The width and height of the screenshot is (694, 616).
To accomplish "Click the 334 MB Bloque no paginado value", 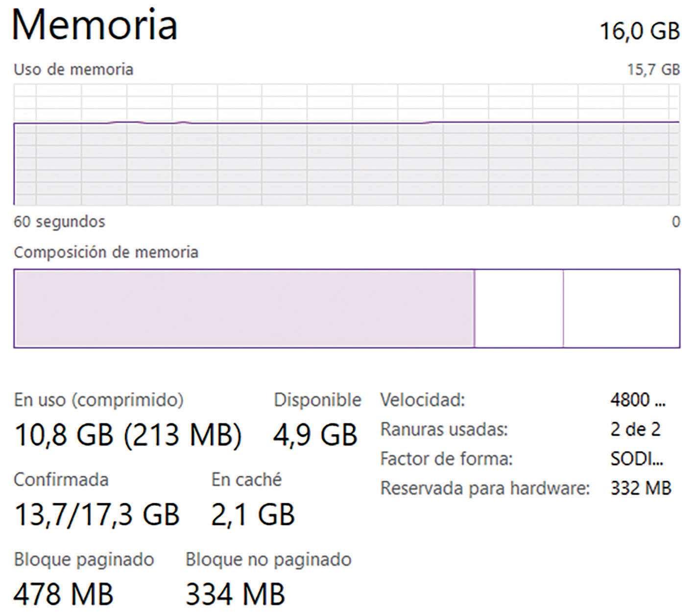I will [x=235, y=593].
